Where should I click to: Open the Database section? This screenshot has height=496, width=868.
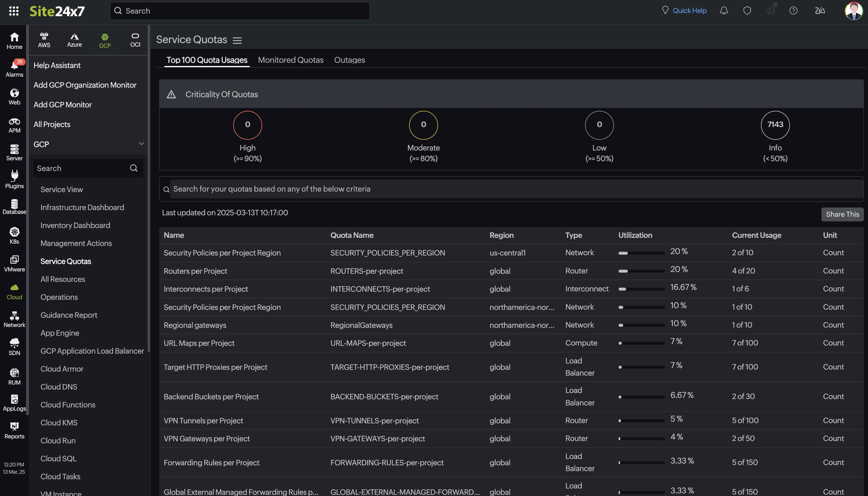point(14,206)
